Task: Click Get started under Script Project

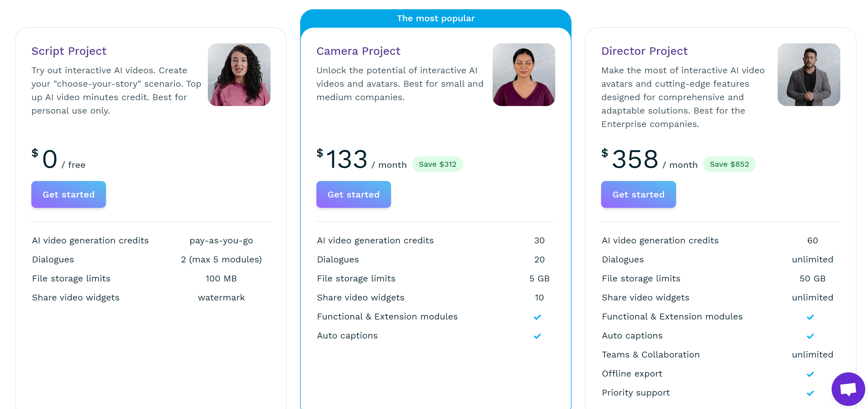Action: (69, 194)
